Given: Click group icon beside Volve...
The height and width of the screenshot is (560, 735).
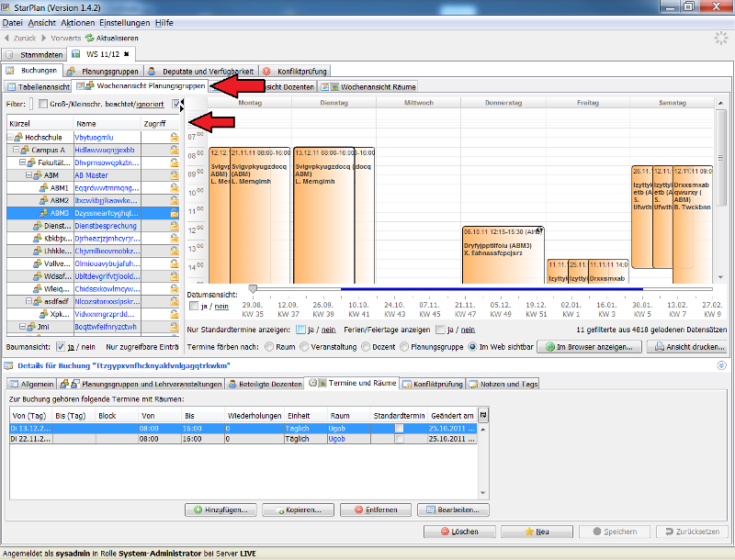Looking at the screenshot, I should point(38,263).
